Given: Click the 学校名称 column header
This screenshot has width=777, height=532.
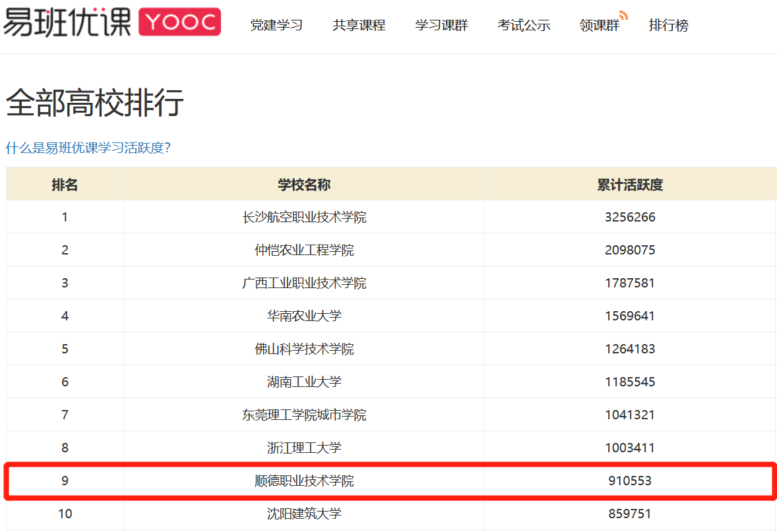Looking at the screenshot, I should [x=304, y=185].
